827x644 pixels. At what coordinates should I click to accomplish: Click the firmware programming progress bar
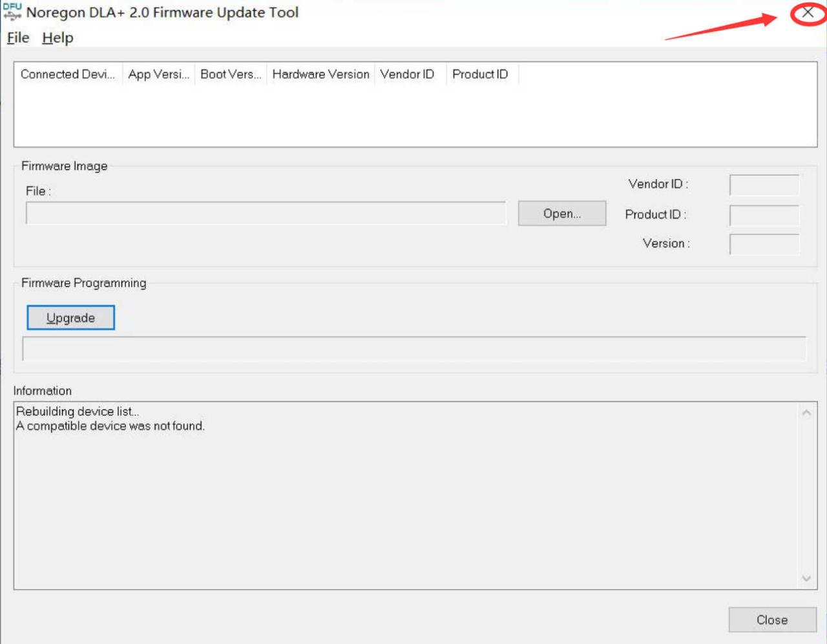pos(414,349)
